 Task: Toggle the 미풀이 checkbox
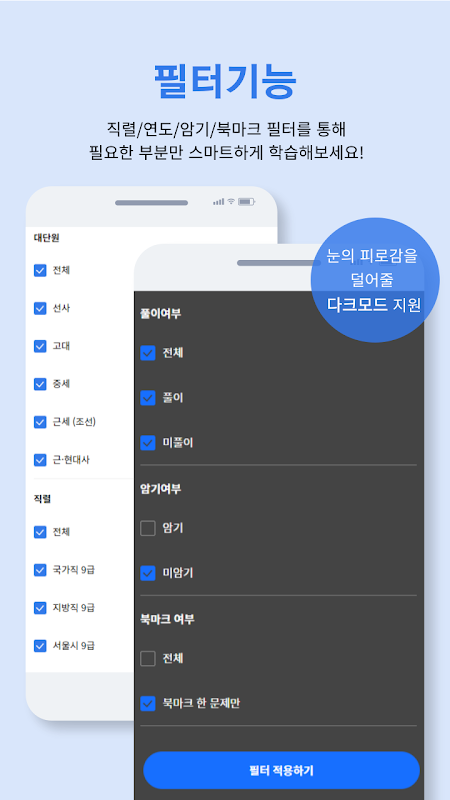[x=147, y=443]
